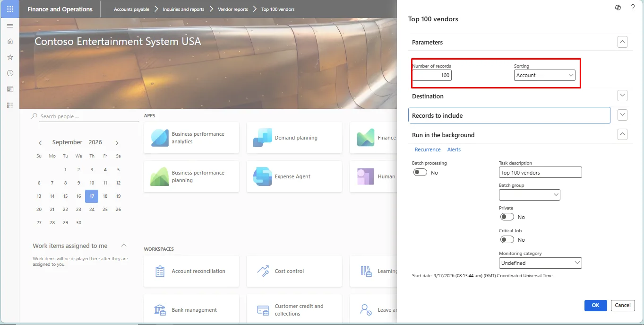Viewport: 644px width, 325px height.
Task: Open Business performance analytics app tile
Action: tap(191, 138)
